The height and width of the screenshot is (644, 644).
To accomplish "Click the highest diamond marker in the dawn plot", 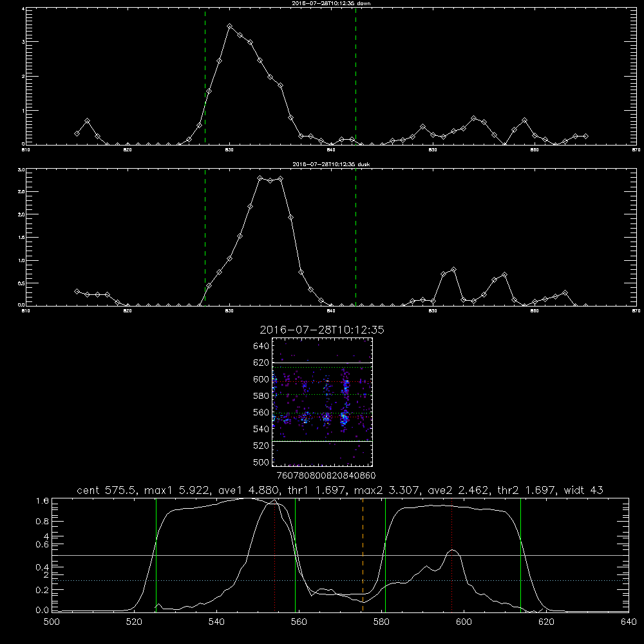I will (x=230, y=26).
